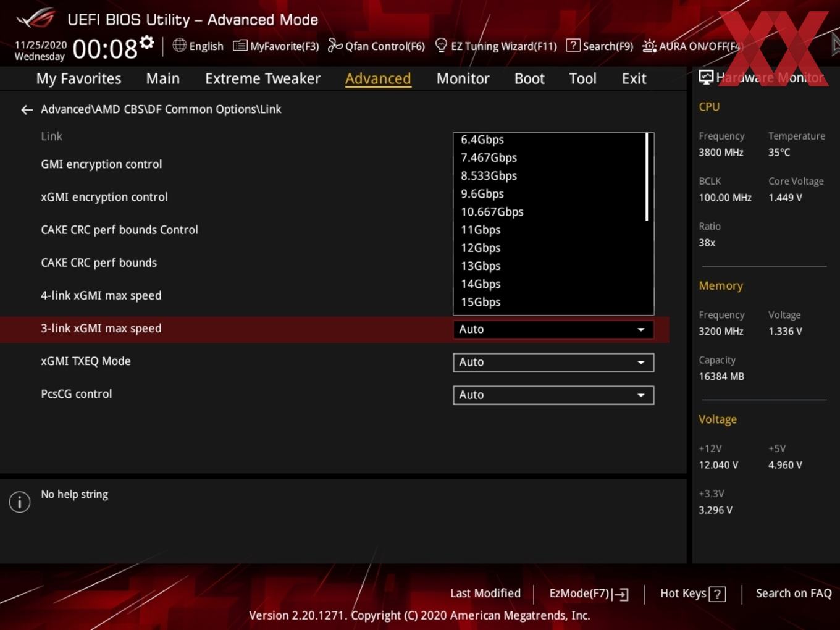This screenshot has width=840, height=630.
Task: Open MyFavorite(F3) from top bar
Action: (x=276, y=46)
